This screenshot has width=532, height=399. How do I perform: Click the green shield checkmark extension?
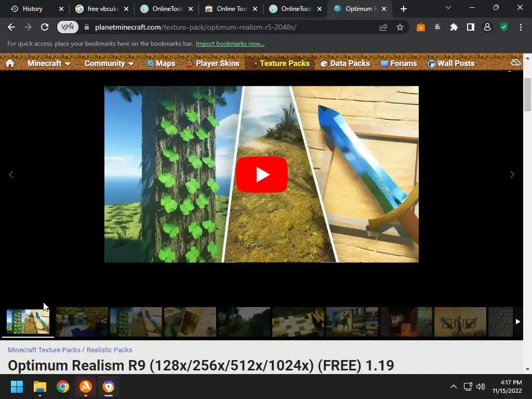504,27
